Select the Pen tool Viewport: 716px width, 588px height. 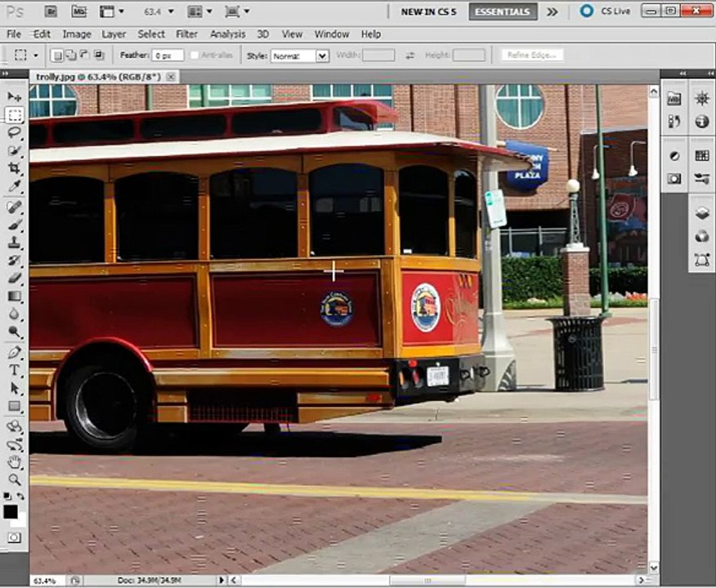pos(14,352)
